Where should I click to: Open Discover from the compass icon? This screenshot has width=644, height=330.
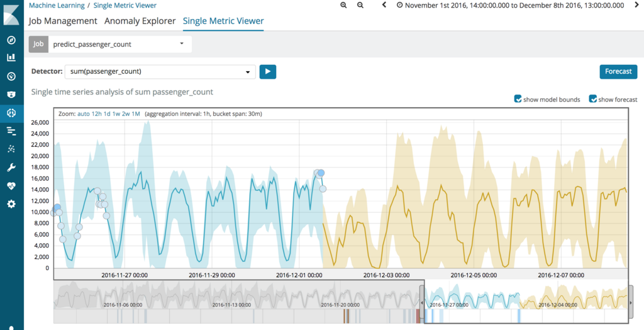coord(11,40)
